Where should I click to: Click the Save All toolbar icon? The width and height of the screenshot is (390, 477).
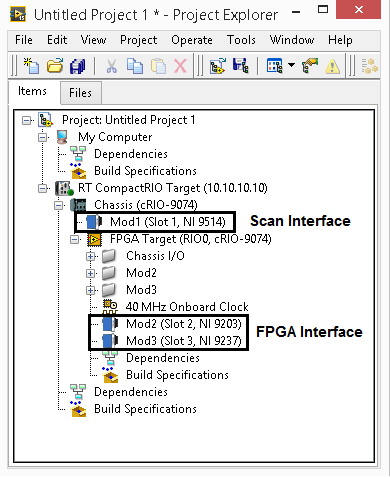point(78,65)
